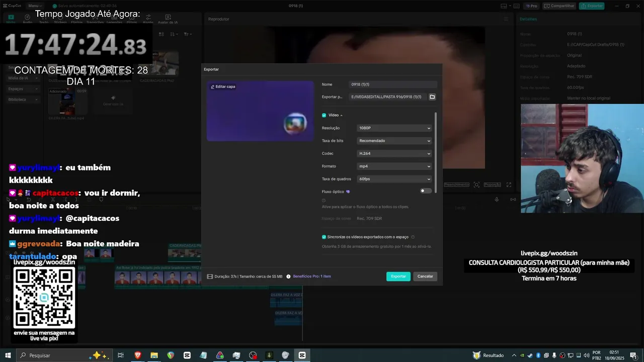Select the Detalhes tab in right panel
This screenshot has height=362, width=644.
(x=528, y=19)
